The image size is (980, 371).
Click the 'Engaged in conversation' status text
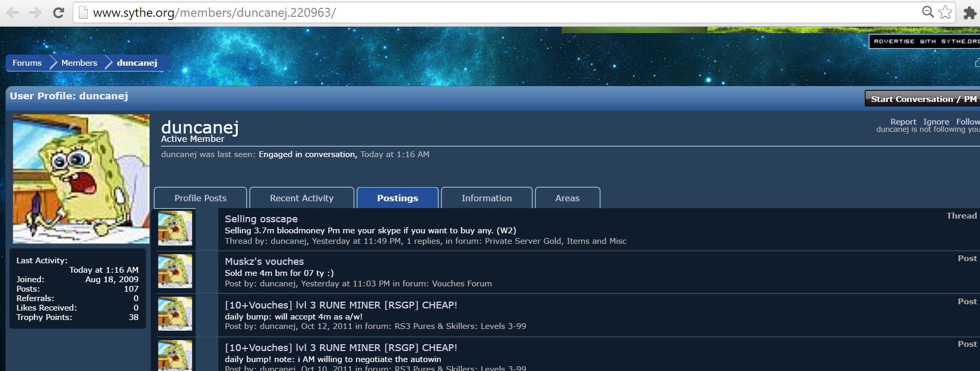[x=308, y=154]
